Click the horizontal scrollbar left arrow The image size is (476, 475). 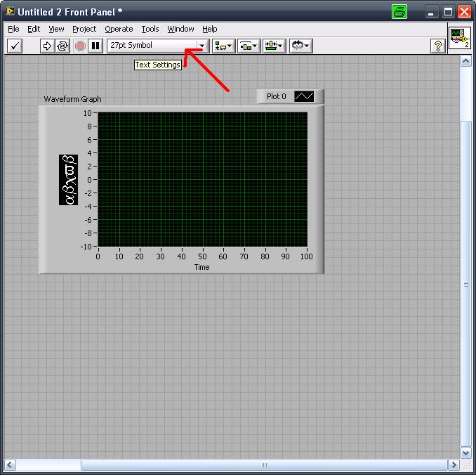click(x=10, y=465)
